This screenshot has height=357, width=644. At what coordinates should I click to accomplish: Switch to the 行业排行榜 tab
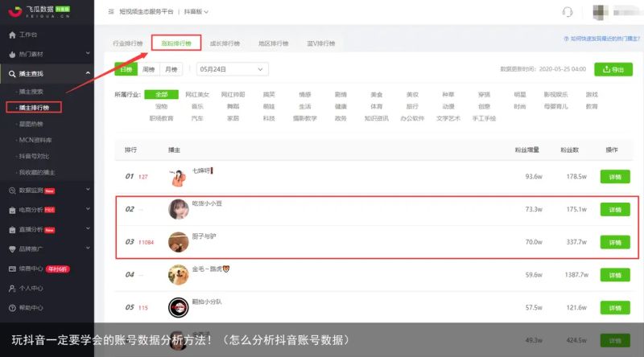coord(128,43)
